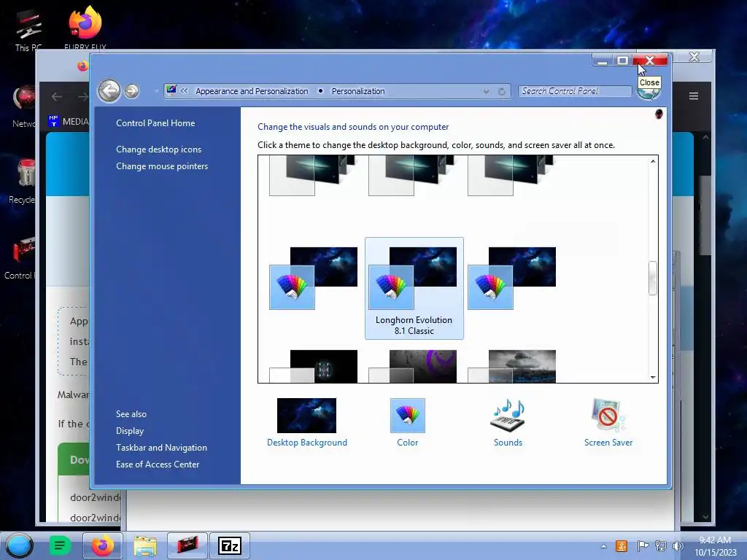
Task: Click the orange tray icon
Action: click(622, 546)
